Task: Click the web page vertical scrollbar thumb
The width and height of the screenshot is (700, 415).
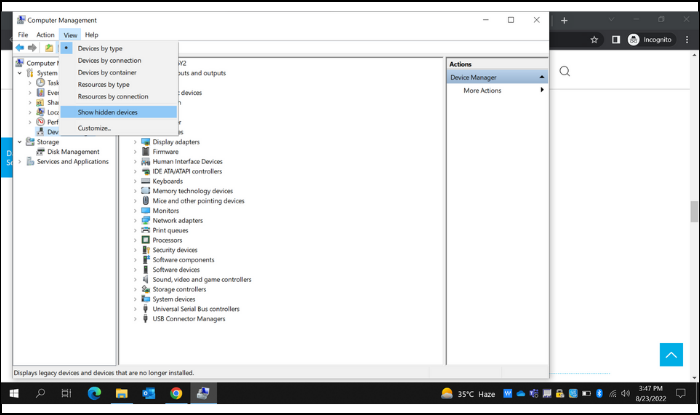Action: pos(694,211)
